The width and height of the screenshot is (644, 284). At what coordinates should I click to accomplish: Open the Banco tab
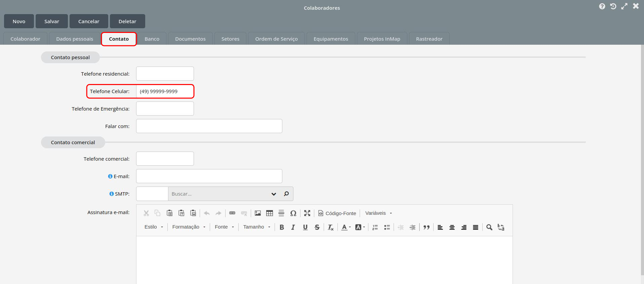pyautogui.click(x=152, y=39)
